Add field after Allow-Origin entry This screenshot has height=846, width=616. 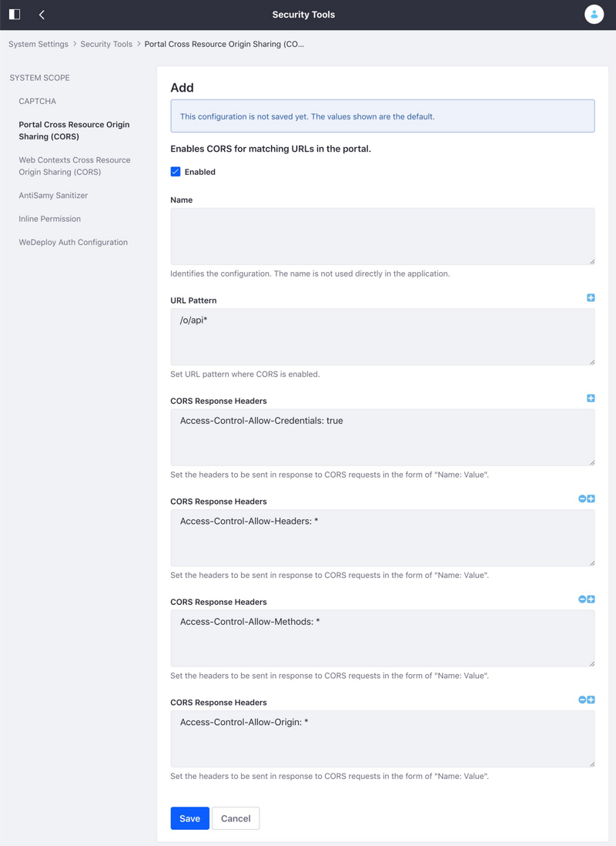591,700
